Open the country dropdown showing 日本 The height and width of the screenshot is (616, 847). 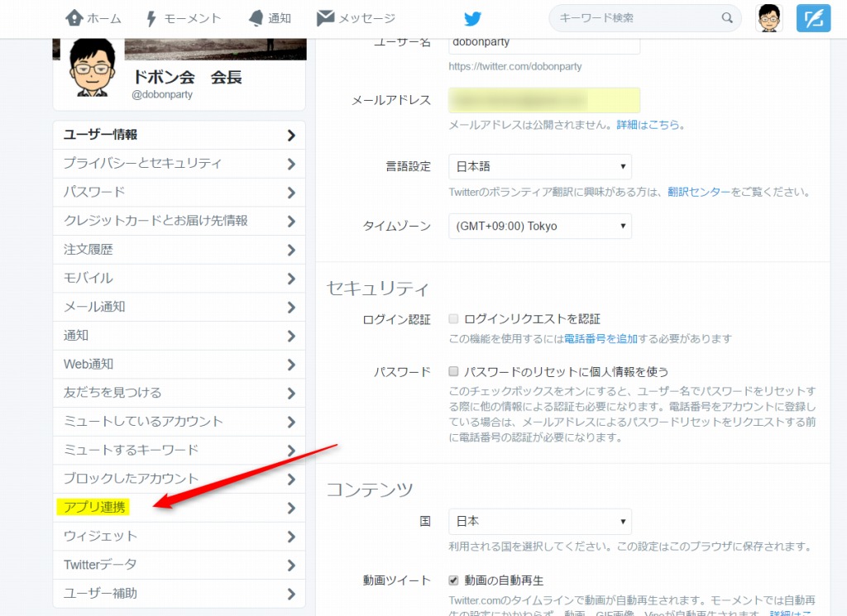click(x=539, y=522)
